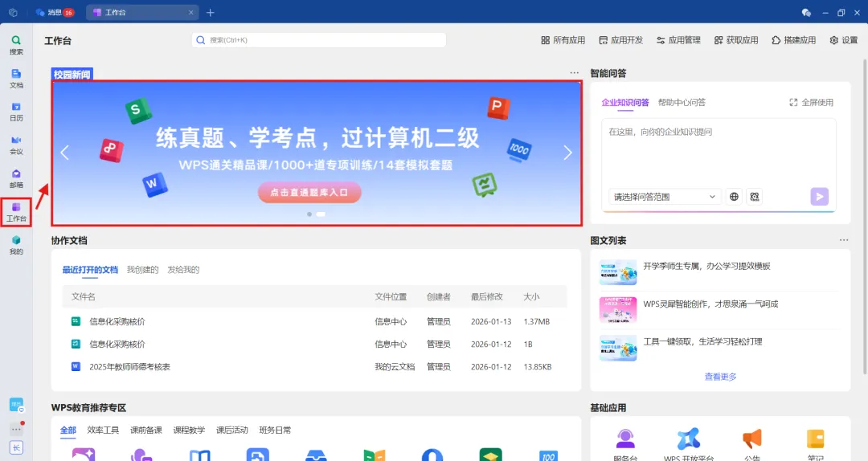Switch to 发给我的 tab
The width and height of the screenshot is (868, 461).
[x=183, y=270]
